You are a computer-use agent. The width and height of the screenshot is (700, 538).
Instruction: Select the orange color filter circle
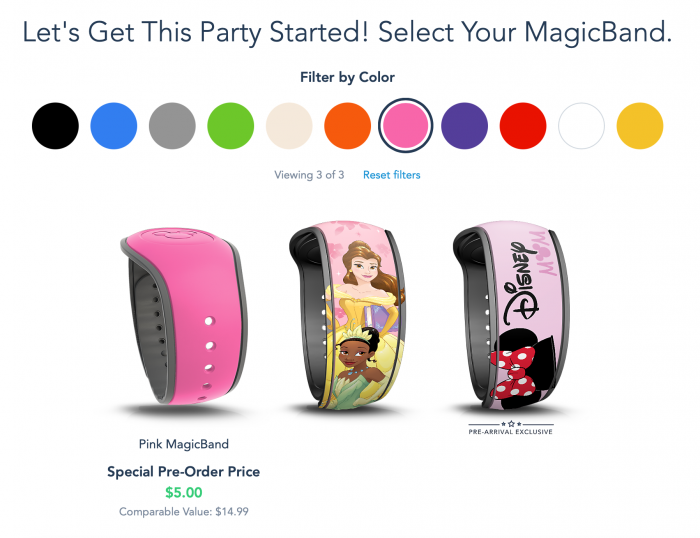(x=348, y=126)
